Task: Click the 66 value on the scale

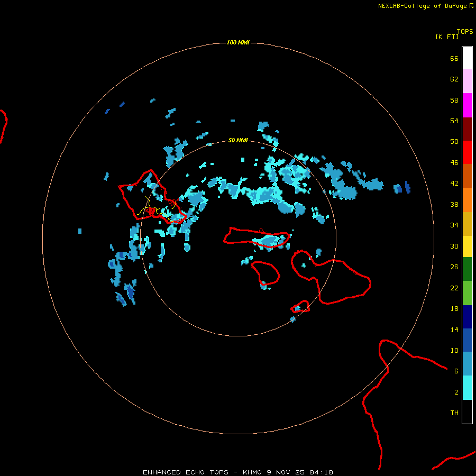Action: click(454, 58)
